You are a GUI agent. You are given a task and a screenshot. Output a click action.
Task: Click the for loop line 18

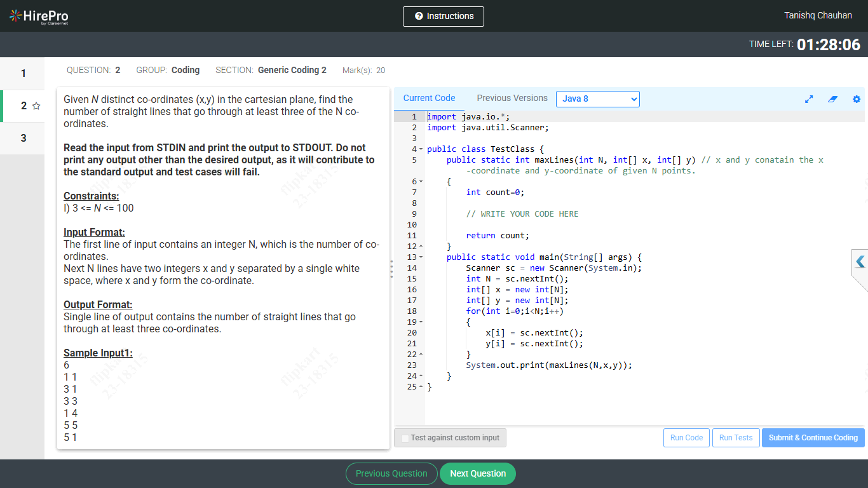(515, 311)
